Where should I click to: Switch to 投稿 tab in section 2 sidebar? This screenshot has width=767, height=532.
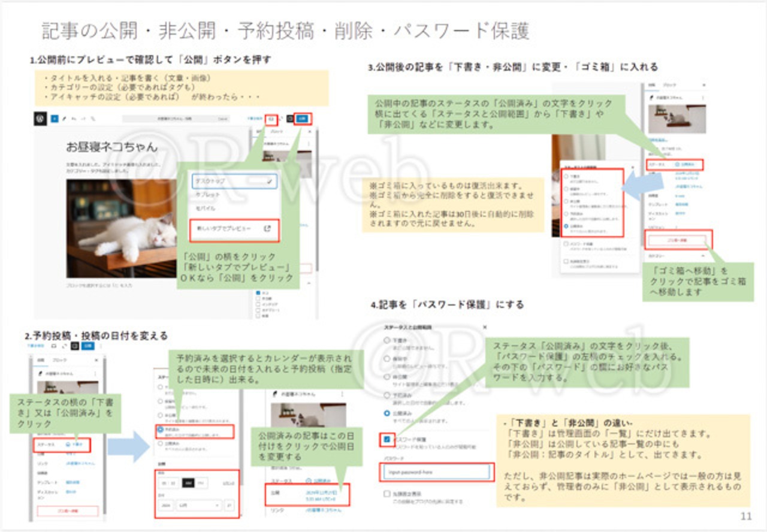pyautogui.click(x=41, y=361)
